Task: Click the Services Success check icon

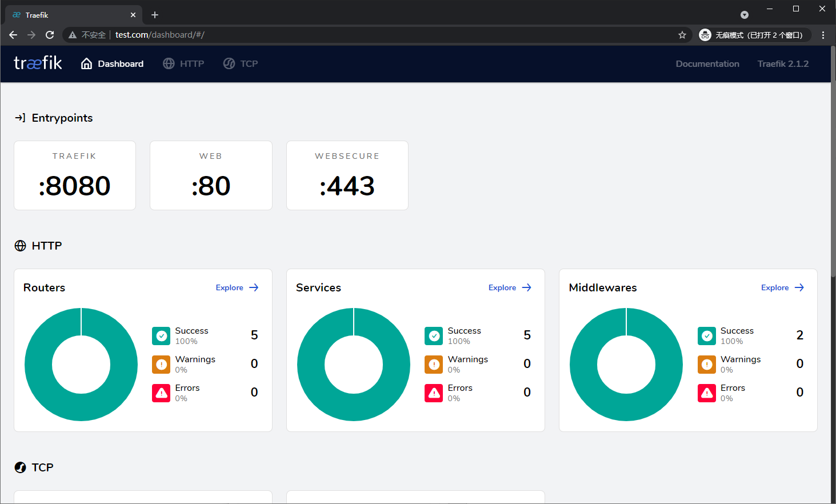Action: click(x=434, y=336)
